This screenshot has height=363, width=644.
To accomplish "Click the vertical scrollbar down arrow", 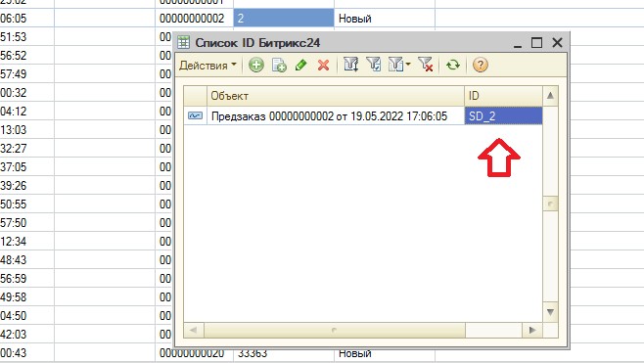I will click(x=550, y=312).
